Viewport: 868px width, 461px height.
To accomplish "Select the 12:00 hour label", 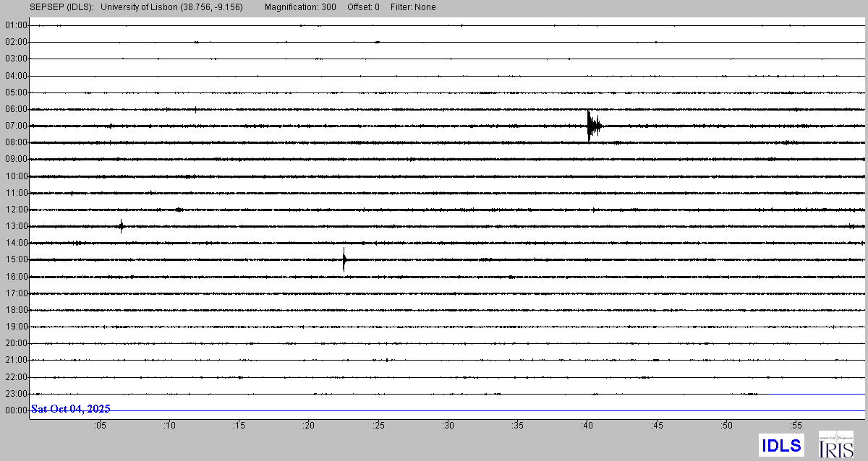I will coord(16,210).
